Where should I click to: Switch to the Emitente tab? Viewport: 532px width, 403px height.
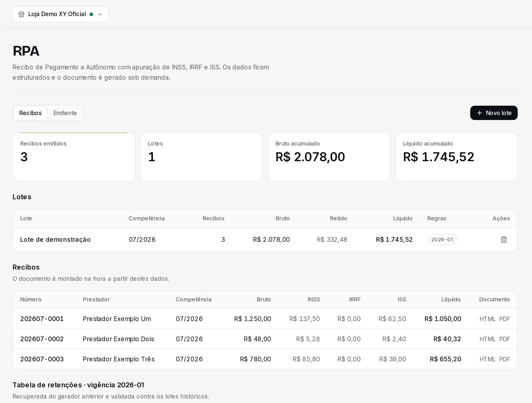tap(65, 113)
